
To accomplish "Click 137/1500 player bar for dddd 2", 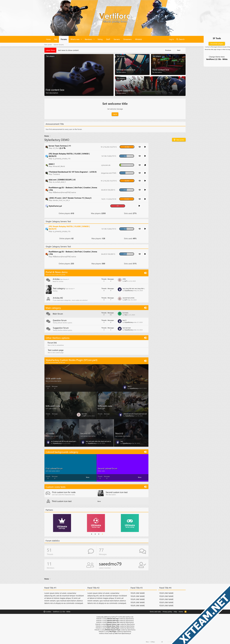I will pyautogui.click(x=127, y=165).
